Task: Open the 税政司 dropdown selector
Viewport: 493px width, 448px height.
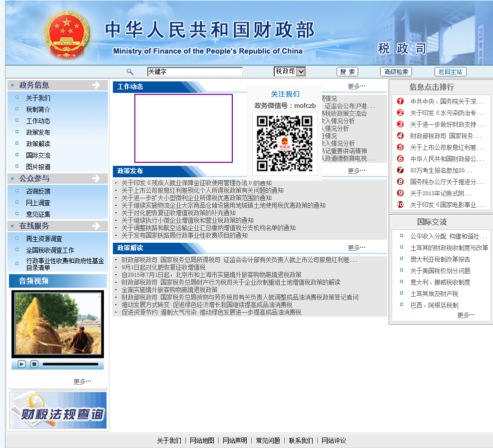Action: [x=290, y=71]
